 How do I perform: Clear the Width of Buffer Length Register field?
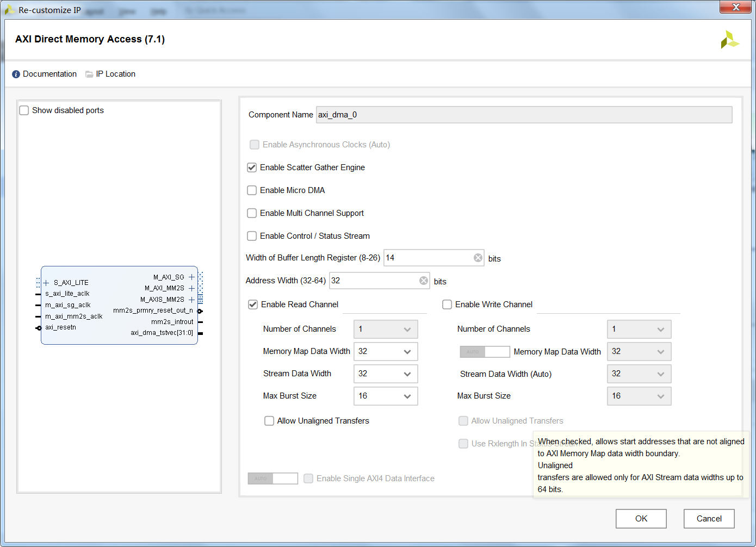coord(478,257)
